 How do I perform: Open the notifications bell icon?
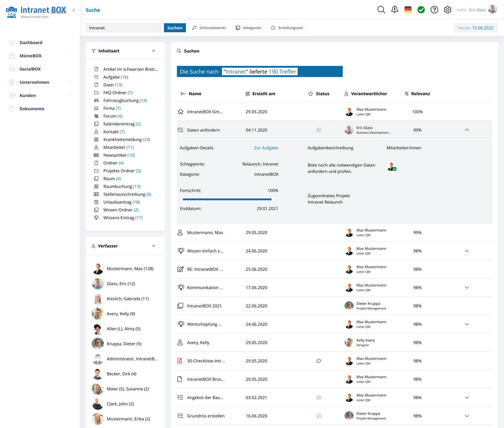click(394, 10)
